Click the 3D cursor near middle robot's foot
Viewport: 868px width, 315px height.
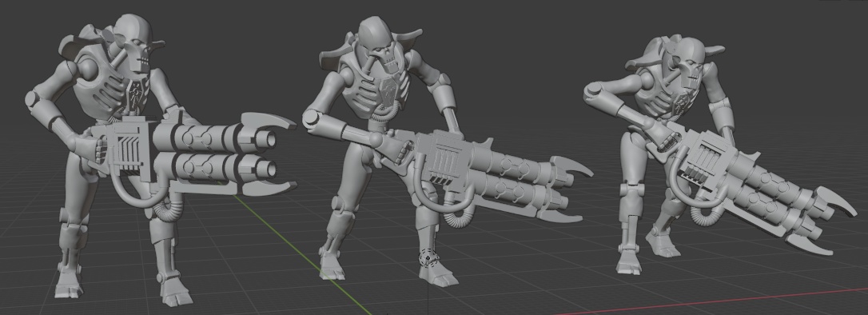tap(428, 257)
